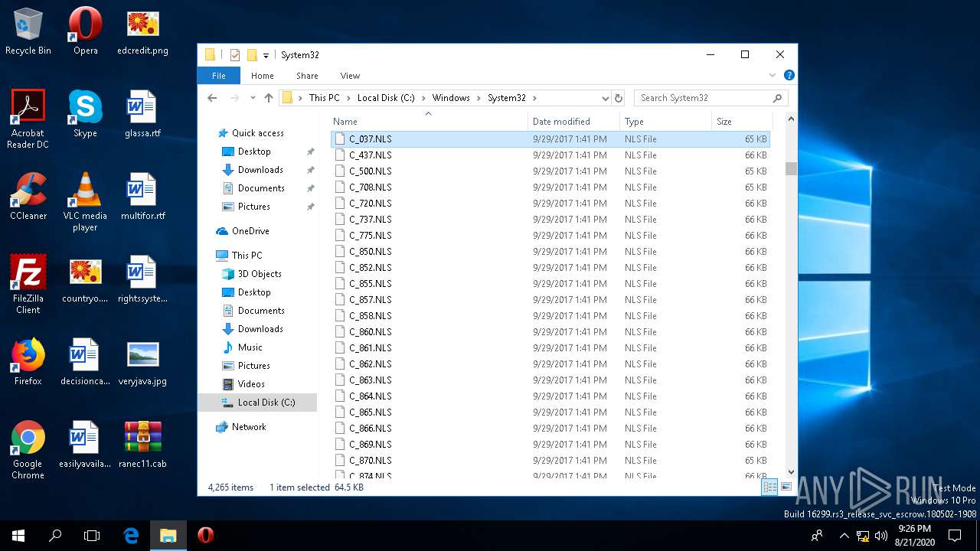Image resolution: width=980 pixels, height=551 pixels.
Task: Open the Home ribbon tab
Action: pyautogui.click(x=263, y=76)
